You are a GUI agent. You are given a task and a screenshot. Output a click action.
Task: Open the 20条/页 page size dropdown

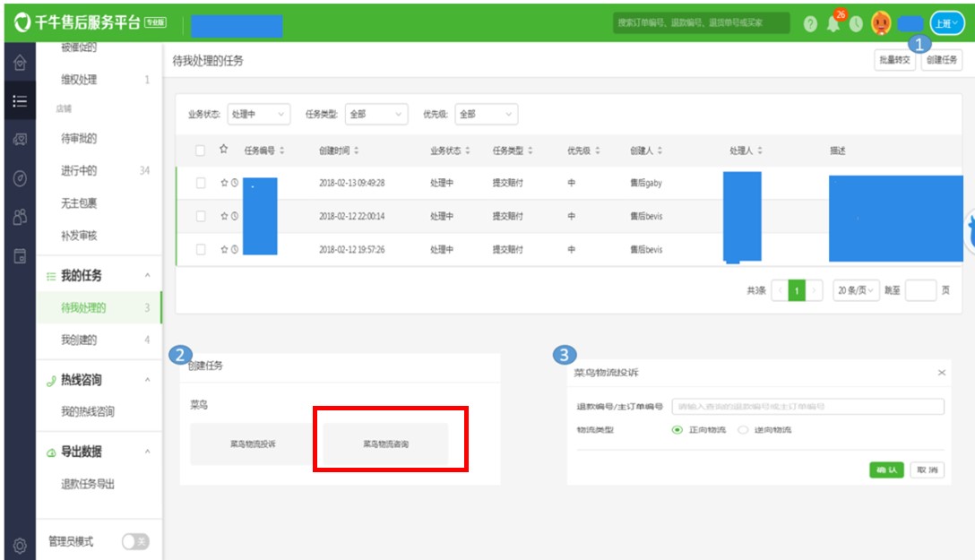tap(856, 291)
